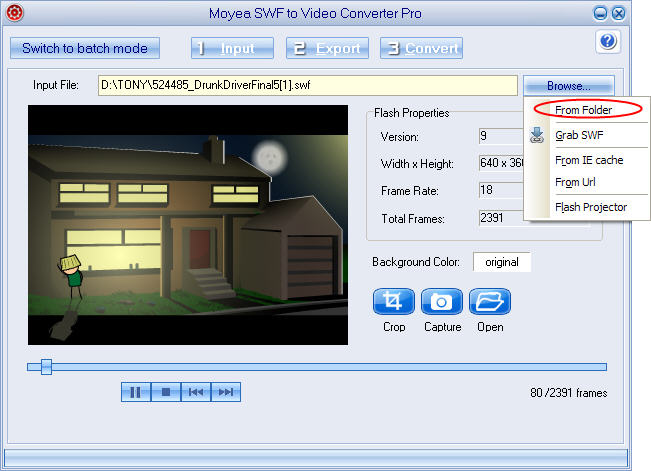Select Flash Projector menu entry
Image resolution: width=651 pixels, height=471 pixels.
[591, 207]
